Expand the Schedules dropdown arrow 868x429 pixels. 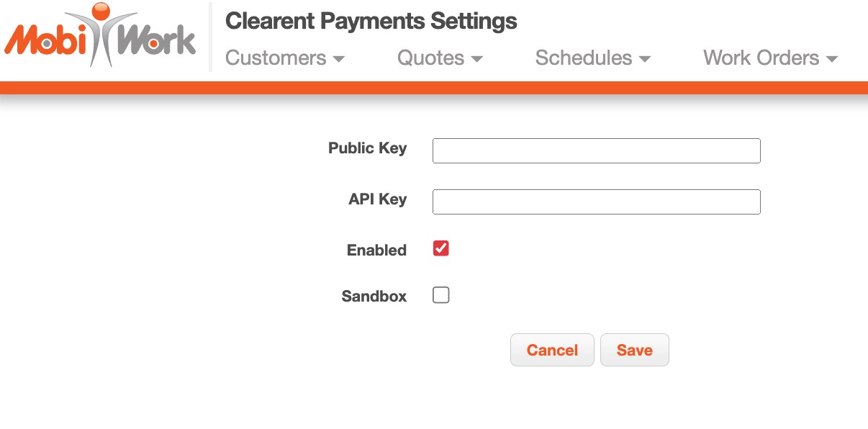(645, 59)
